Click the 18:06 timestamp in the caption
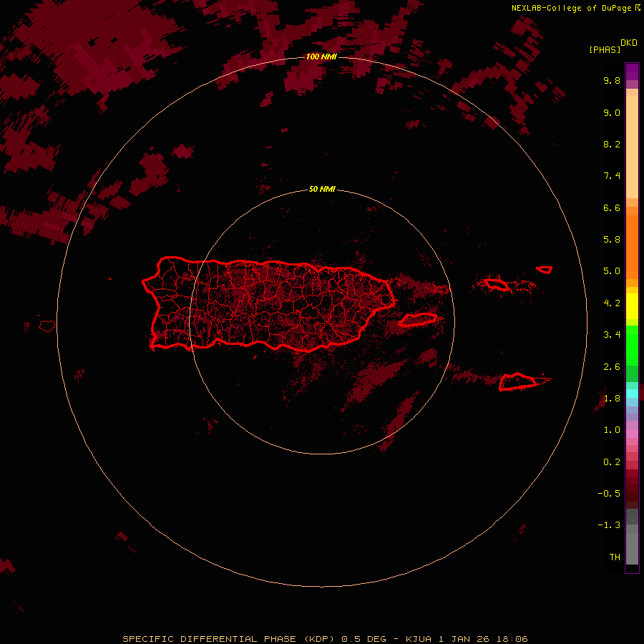 pos(512,639)
